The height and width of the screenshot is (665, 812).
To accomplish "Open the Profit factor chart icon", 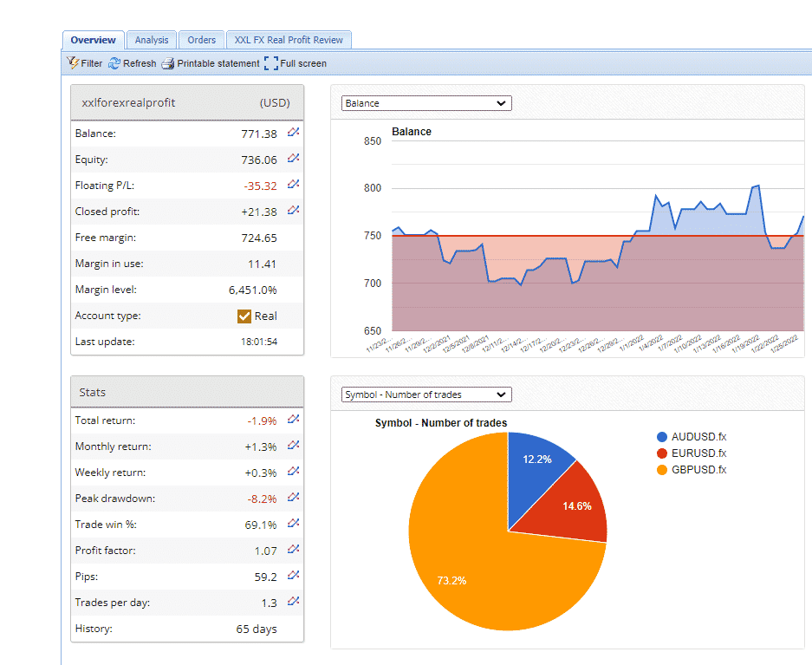I will click(294, 550).
